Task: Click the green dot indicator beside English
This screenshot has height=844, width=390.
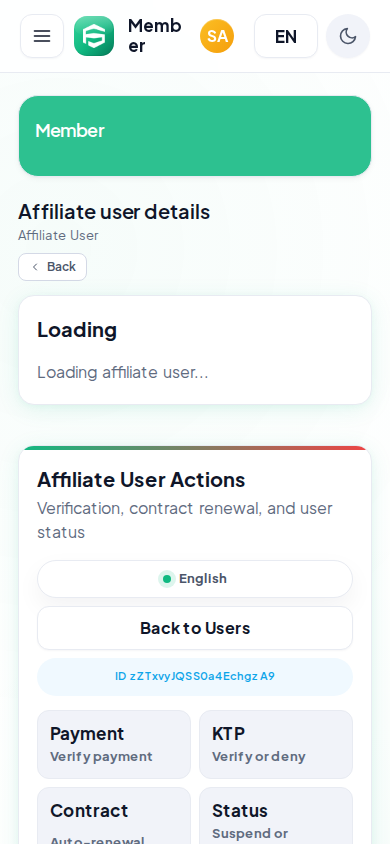Action: 167,579
